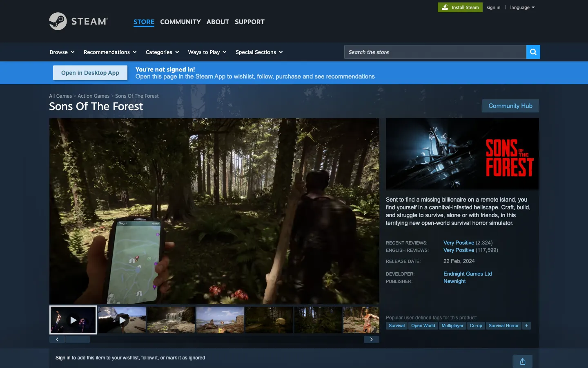Click Sons Of The Forest breadcrumb

pyautogui.click(x=137, y=96)
